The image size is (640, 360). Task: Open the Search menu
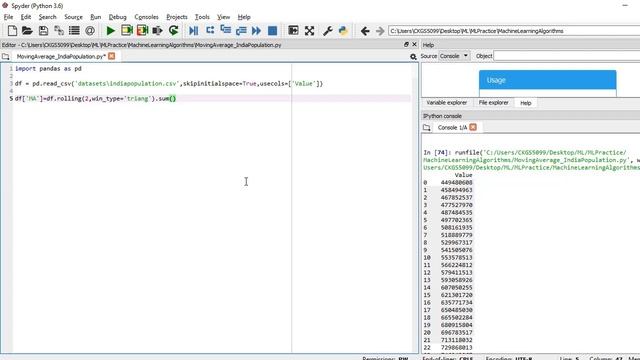tap(47, 17)
